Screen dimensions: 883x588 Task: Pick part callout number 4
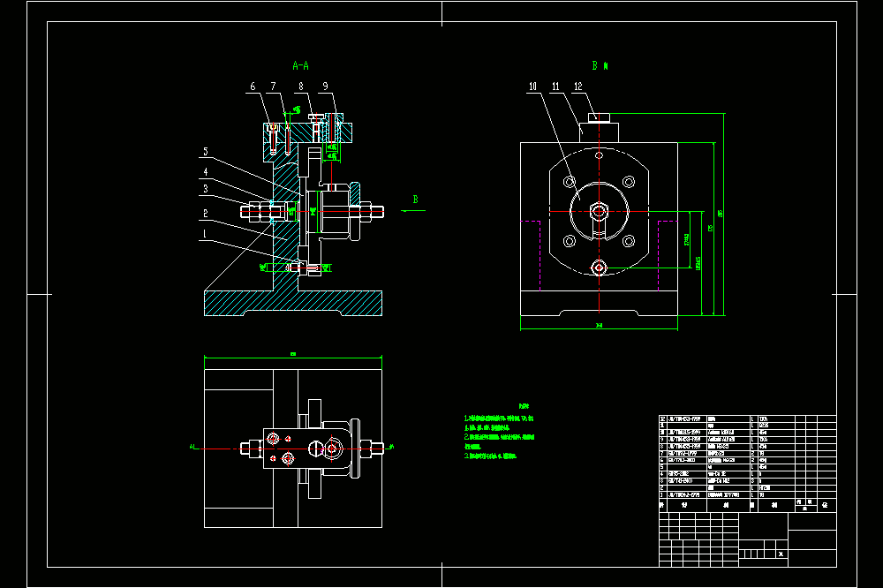(x=206, y=172)
